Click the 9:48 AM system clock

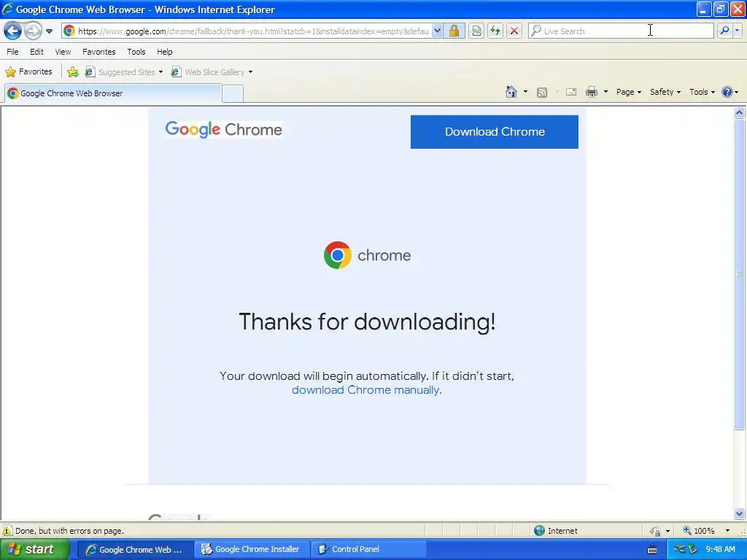click(x=720, y=550)
